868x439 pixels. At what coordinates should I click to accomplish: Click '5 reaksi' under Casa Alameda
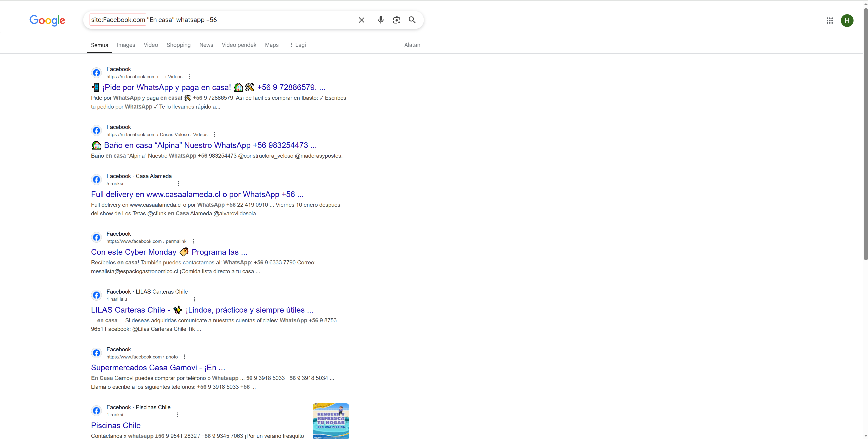tap(115, 184)
